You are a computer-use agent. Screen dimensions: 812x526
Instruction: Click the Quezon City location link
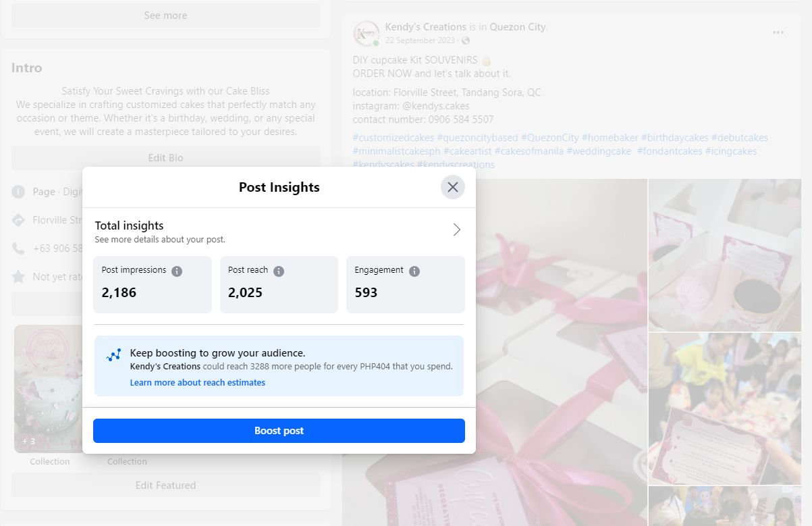point(518,27)
